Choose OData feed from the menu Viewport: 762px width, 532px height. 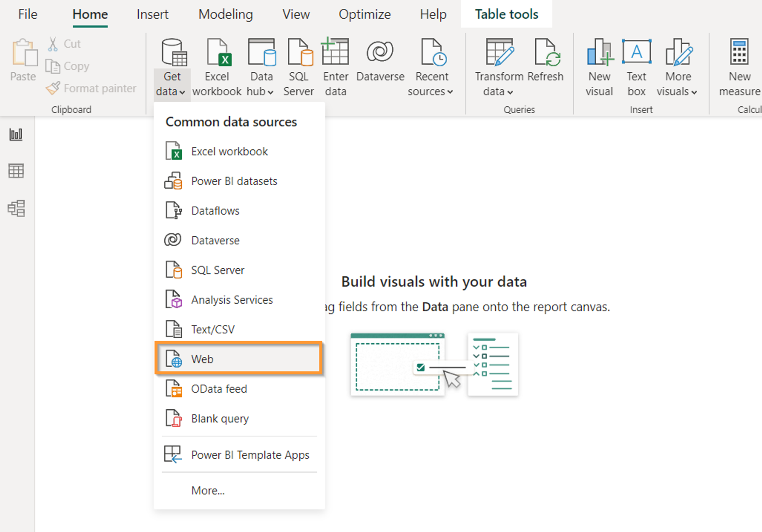239,389
